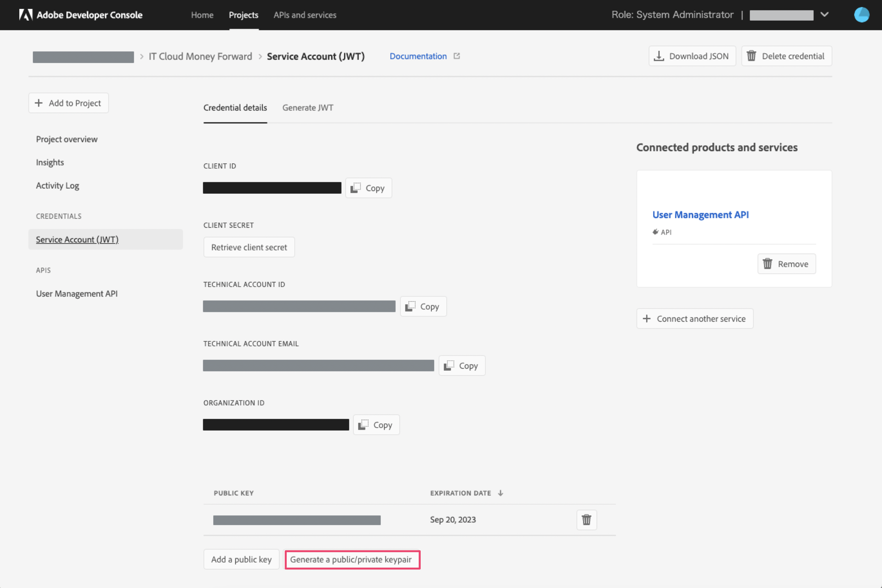Viewport: 882px width, 588px height.
Task: Click the Role: System Administrator text
Action: coord(672,15)
